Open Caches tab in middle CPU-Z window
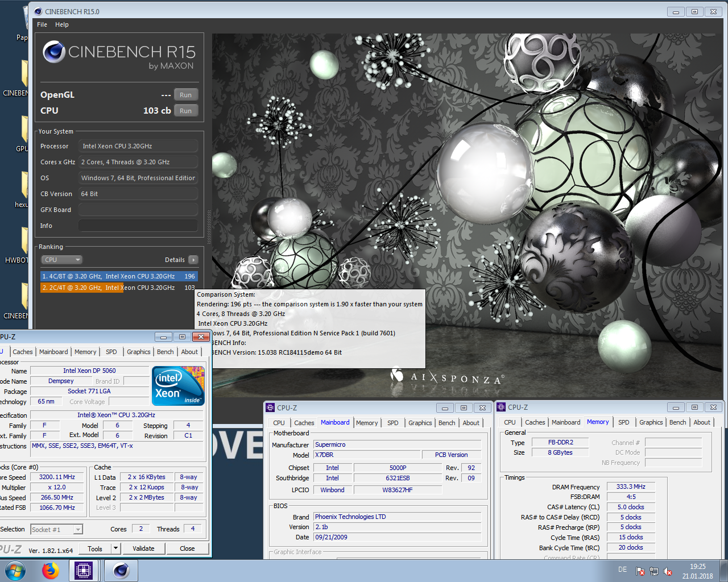Image resolution: width=728 pixels, height=582 pixels. coord(304,423)
